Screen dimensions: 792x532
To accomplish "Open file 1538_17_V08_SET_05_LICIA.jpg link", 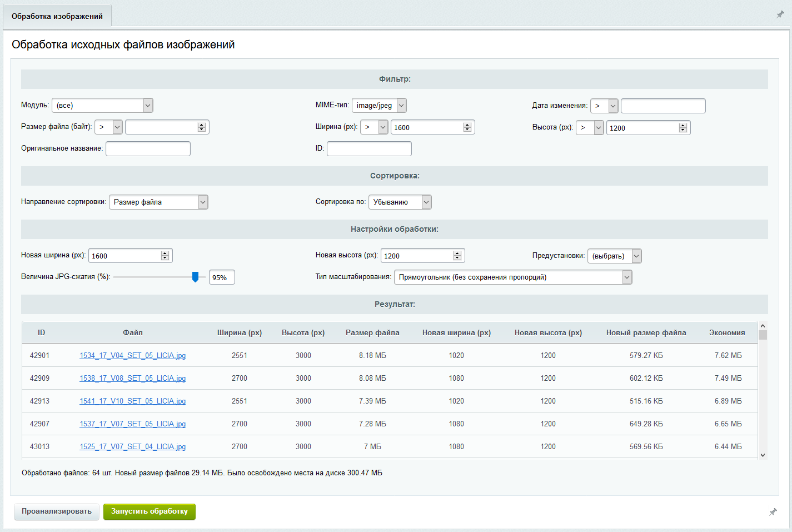I will (x=132, y=378).
